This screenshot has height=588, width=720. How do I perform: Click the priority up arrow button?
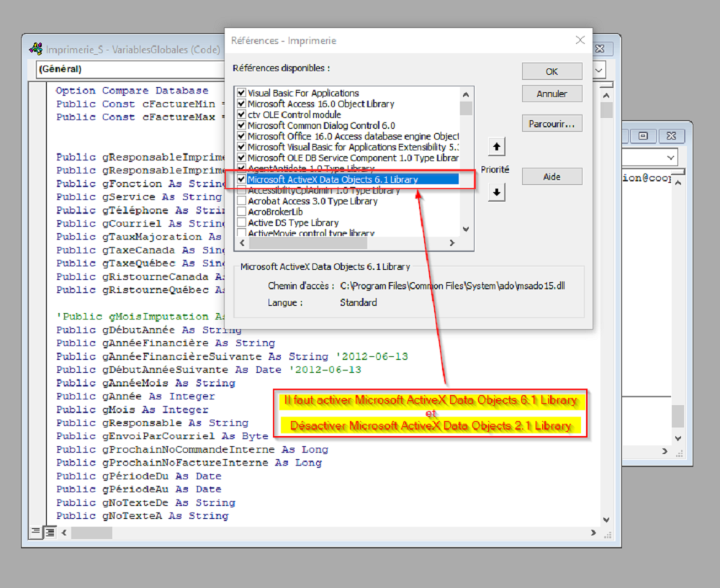(x=497, y=148)
